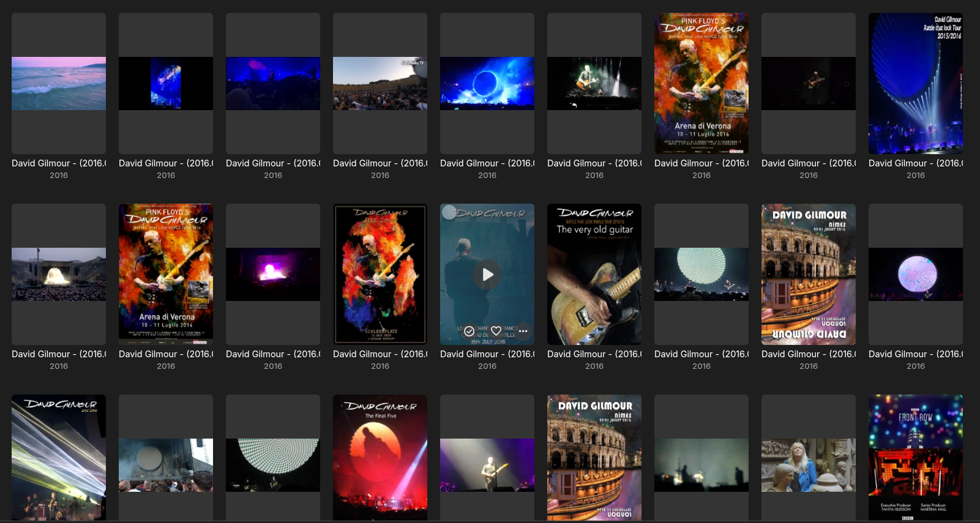Tick the selection circle on the Chantilly poster
The height and width of the screenshot is (523, 980).
(449, 212)
